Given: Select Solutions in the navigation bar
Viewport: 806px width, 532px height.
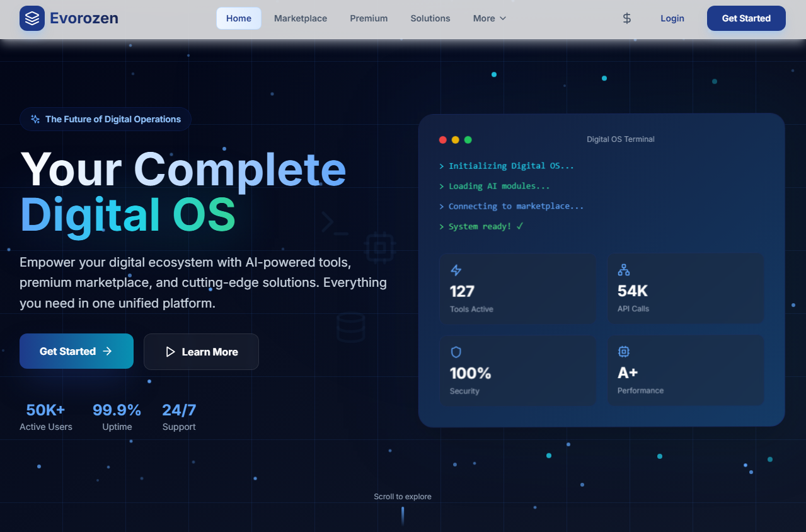Looking at the screenshot, I should point(430,18).
